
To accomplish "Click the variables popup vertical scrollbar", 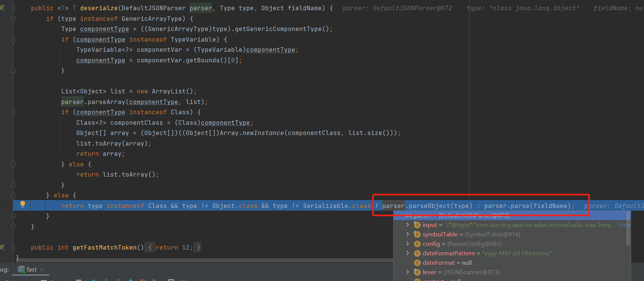I will [x=629, y=228].
